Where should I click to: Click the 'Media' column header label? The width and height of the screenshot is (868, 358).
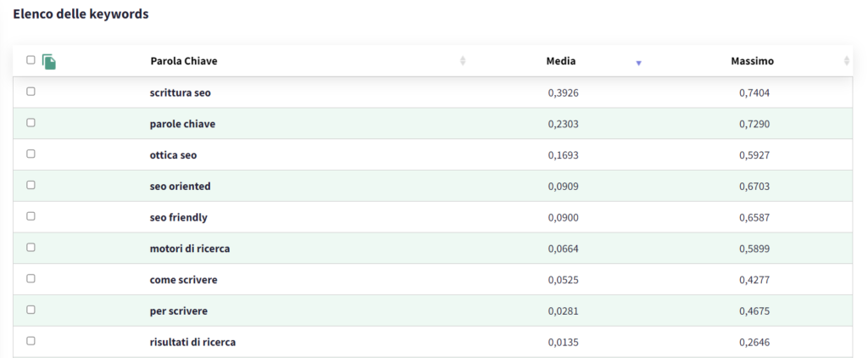[x=560, y=61]
